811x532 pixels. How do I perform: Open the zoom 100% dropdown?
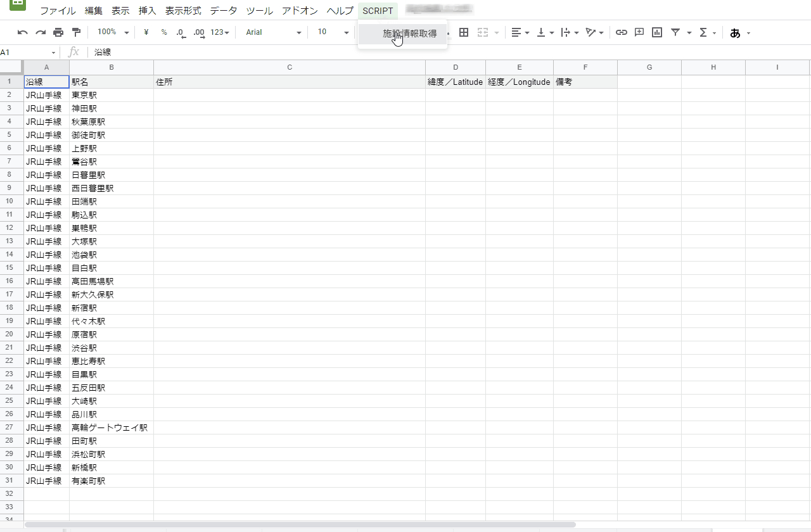coord(113,32)
